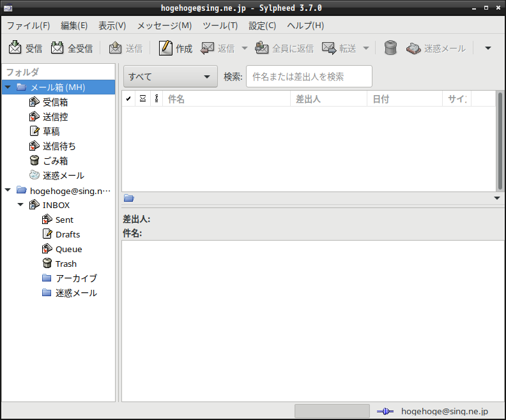Image resolution: width=506 pixels, height=420 pixels.
Task: Click the trash can delete icon in toolbar
Action: coord(390,48)
